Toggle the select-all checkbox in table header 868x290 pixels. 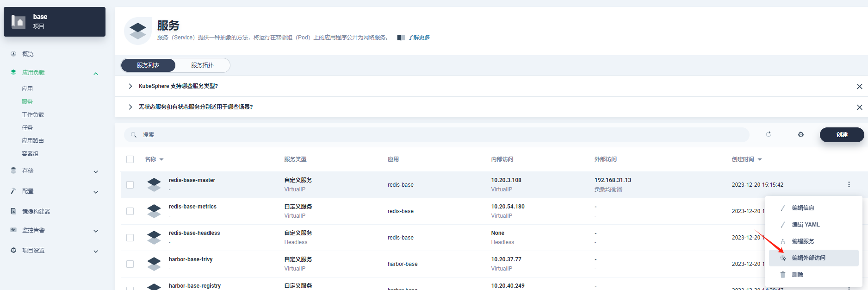coord(130,159)
